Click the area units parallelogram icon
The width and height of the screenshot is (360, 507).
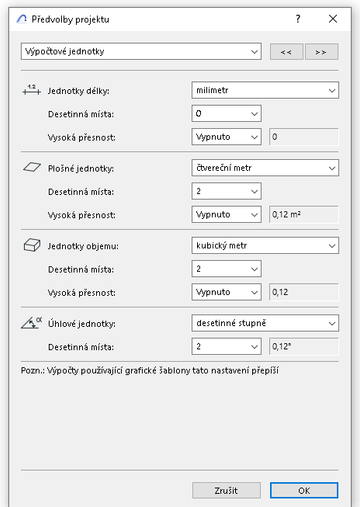tap(32, 167)
